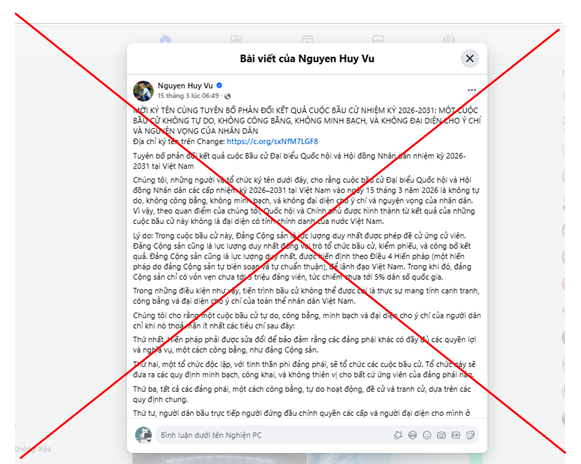Open the 15 tháng 3 lúc 06:49 timestamp

(x=188, y=96)
